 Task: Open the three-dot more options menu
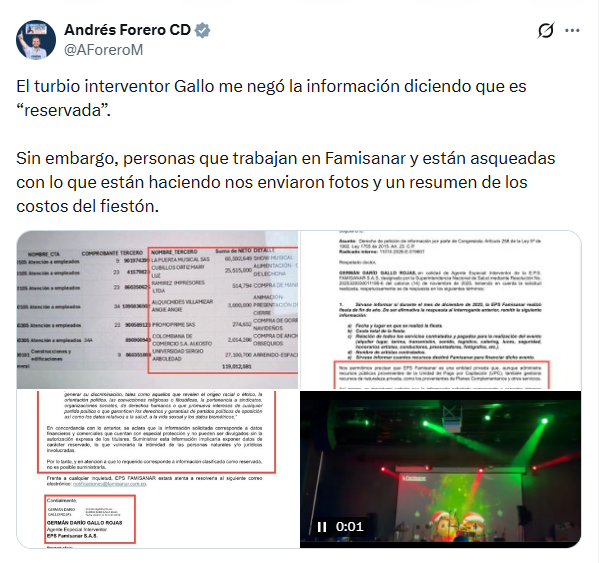(x=572, y=31)
